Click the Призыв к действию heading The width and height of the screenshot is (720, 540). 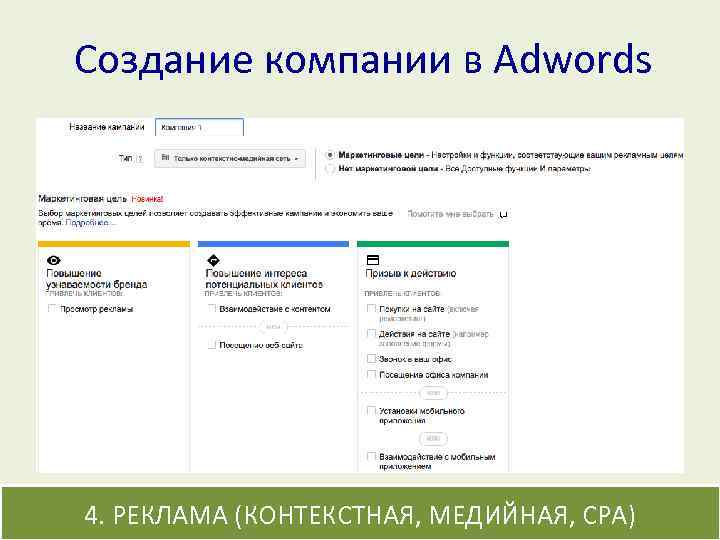(x=411, y=273)
